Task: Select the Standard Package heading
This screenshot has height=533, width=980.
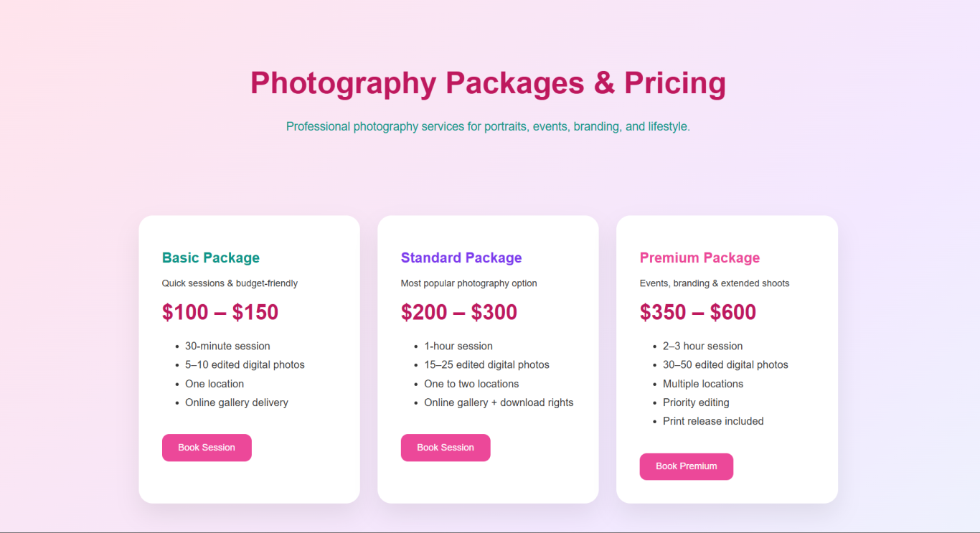Action: [x=461, y=258]
